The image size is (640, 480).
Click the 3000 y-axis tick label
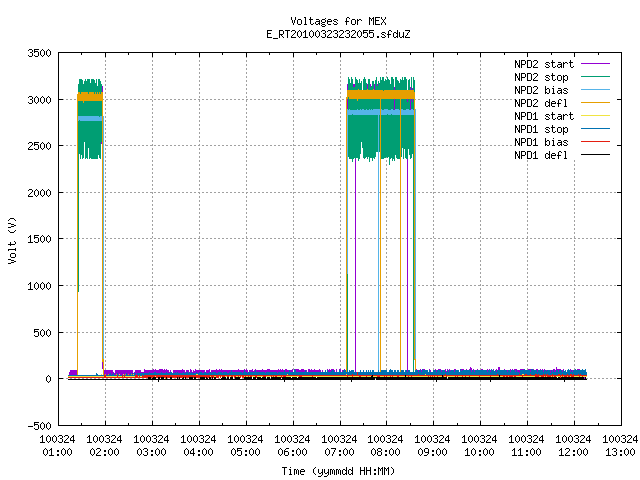point(39,100)
